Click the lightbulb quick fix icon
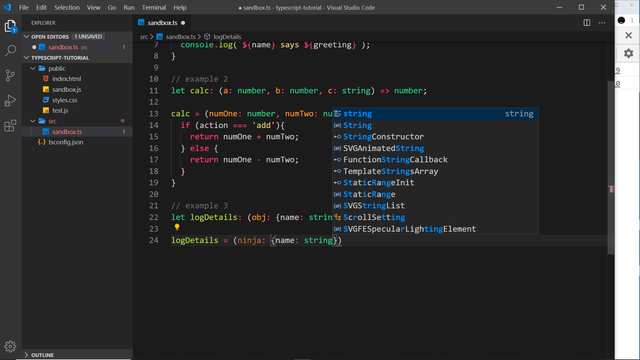Screen dimensions: 640x360 (177, 227)
